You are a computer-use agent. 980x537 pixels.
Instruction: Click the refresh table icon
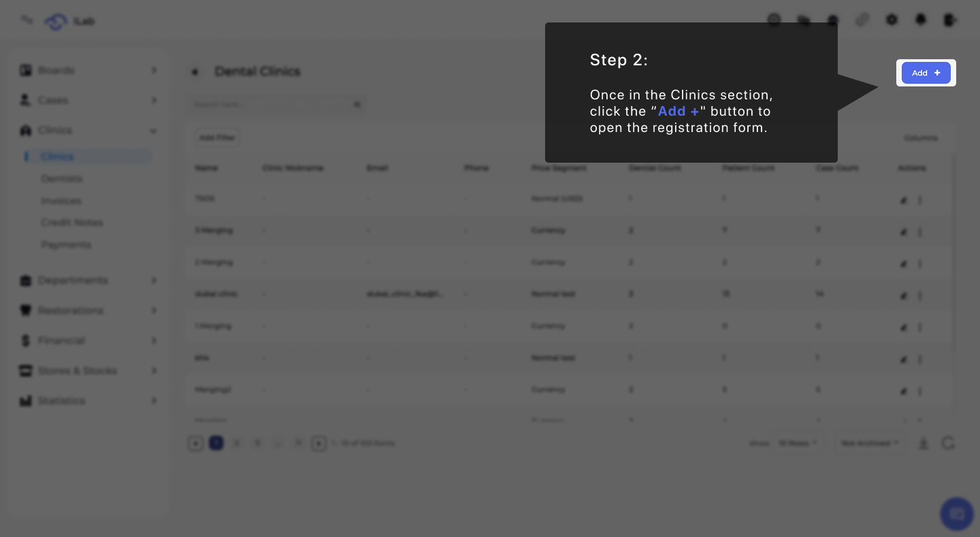(x=948, y=443)
